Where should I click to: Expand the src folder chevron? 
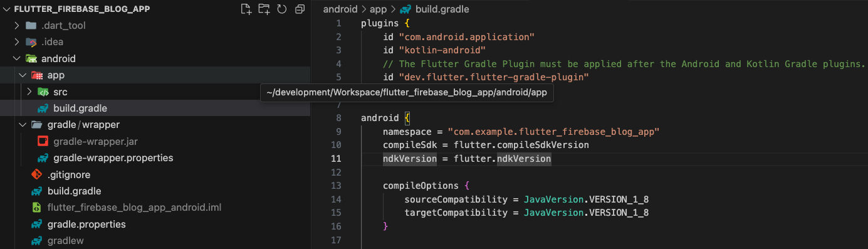[29, 92]
